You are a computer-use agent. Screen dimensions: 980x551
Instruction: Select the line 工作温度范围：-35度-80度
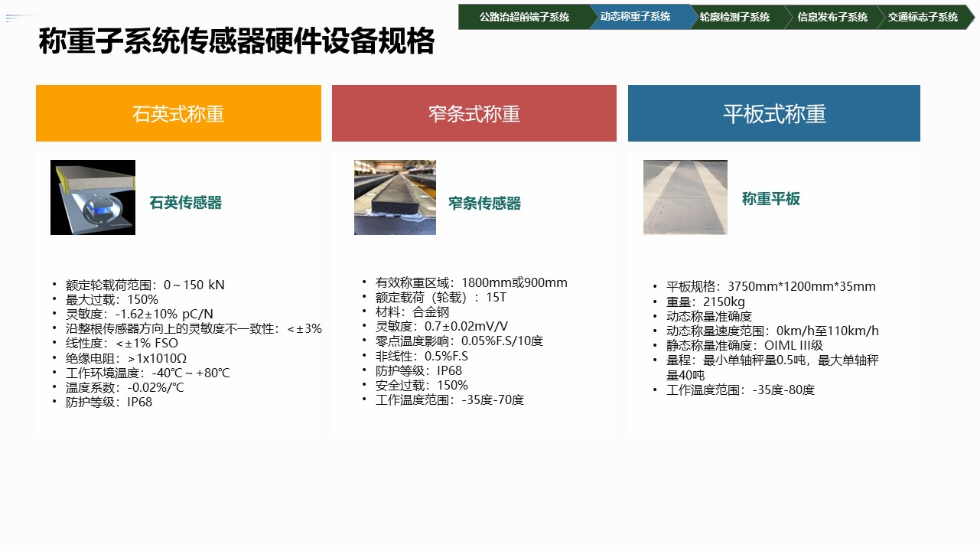(741, 390)
